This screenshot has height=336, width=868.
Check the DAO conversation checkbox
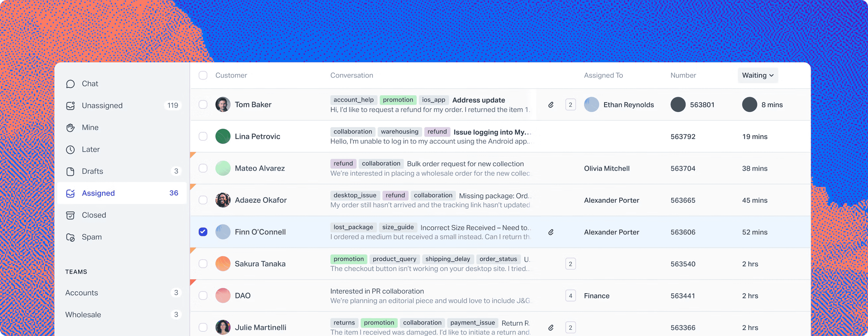[203, 296]
